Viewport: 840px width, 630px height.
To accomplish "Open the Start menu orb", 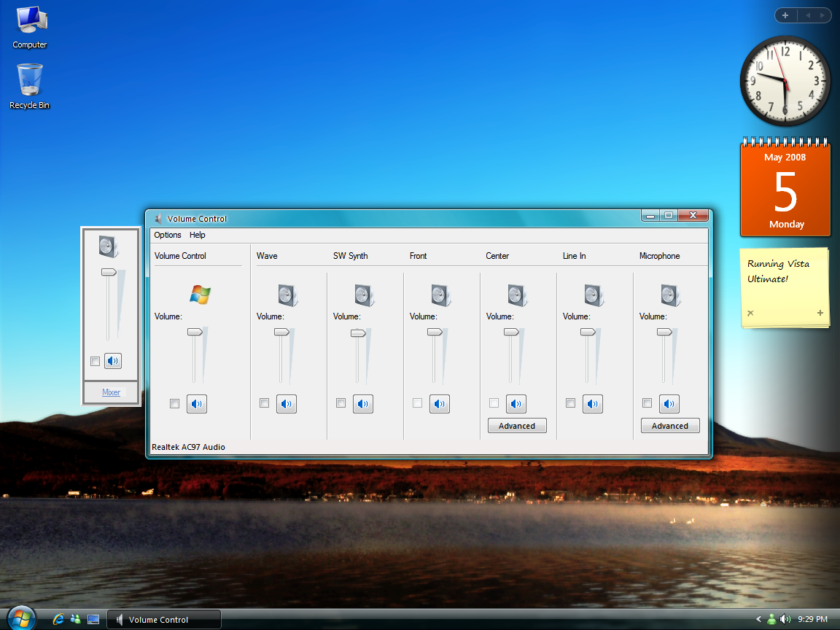I will point(20,618).
